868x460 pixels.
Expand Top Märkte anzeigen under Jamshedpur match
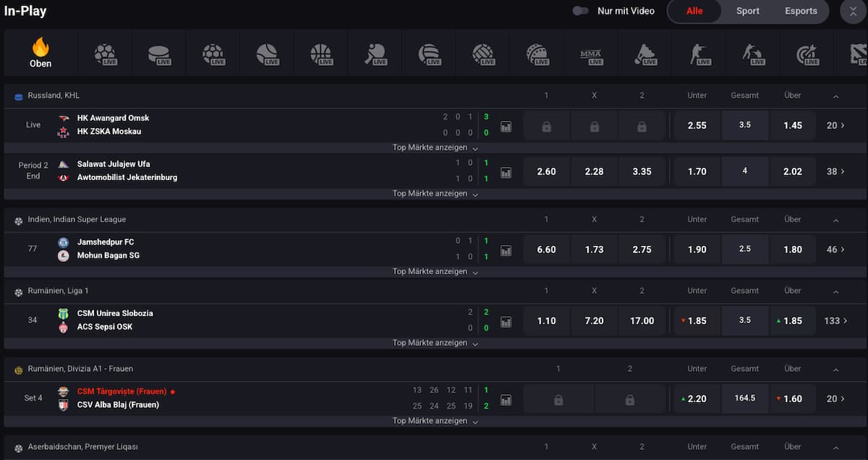435,271
